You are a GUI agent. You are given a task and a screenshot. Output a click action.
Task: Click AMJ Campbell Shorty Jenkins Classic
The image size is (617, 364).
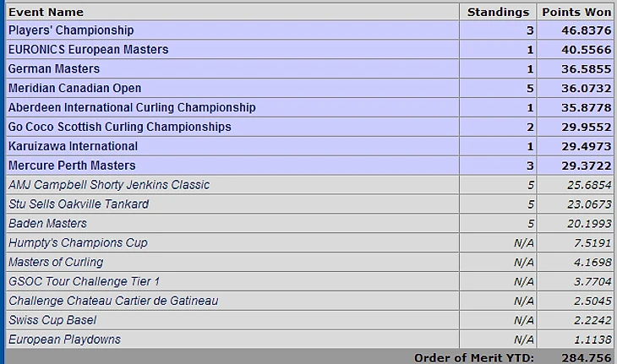(x=109, y=184)
